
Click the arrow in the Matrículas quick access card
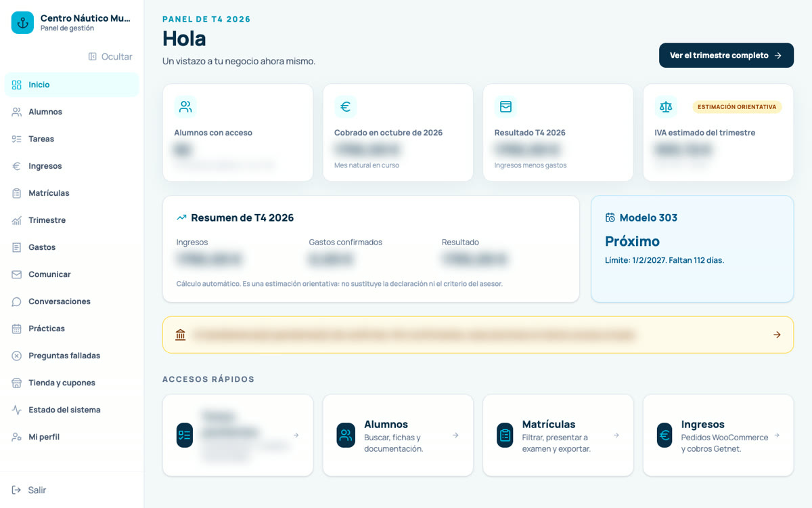point(616,435)
